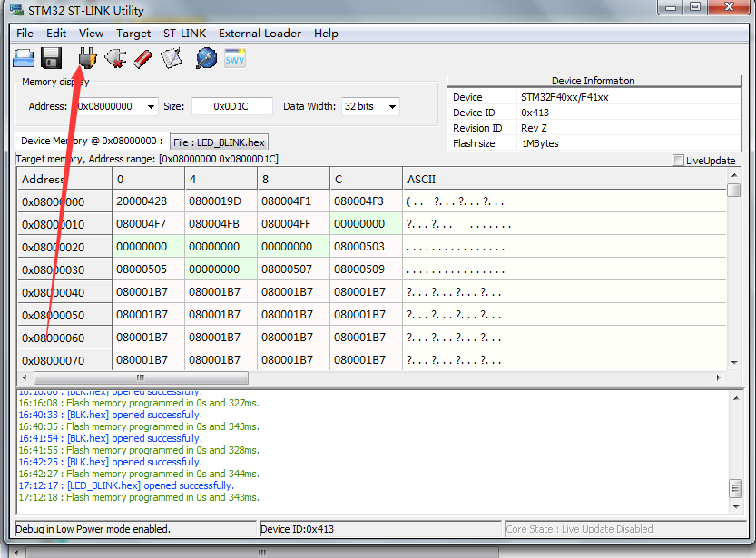Image resolution: width=756 pixels, height=558 pixels.
Task: Click the memory table vertical scrollbar thumb
Action: point(734,190)
